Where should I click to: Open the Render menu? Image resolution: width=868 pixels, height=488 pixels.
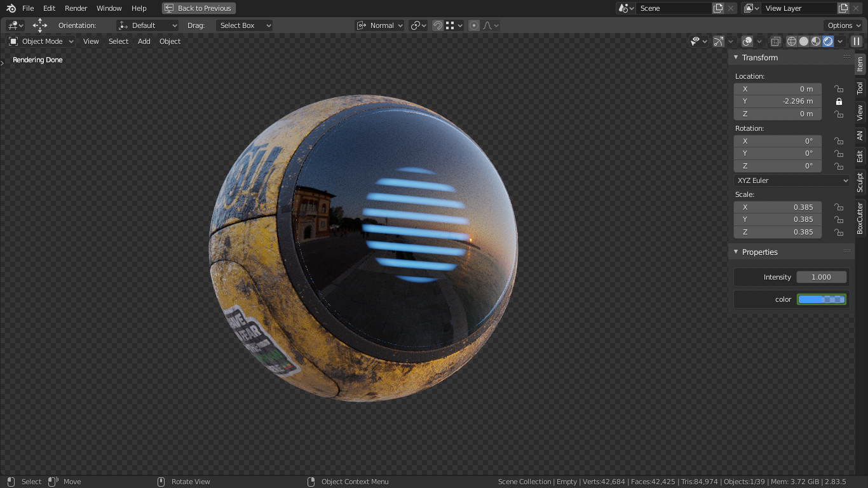pos(76,8)
